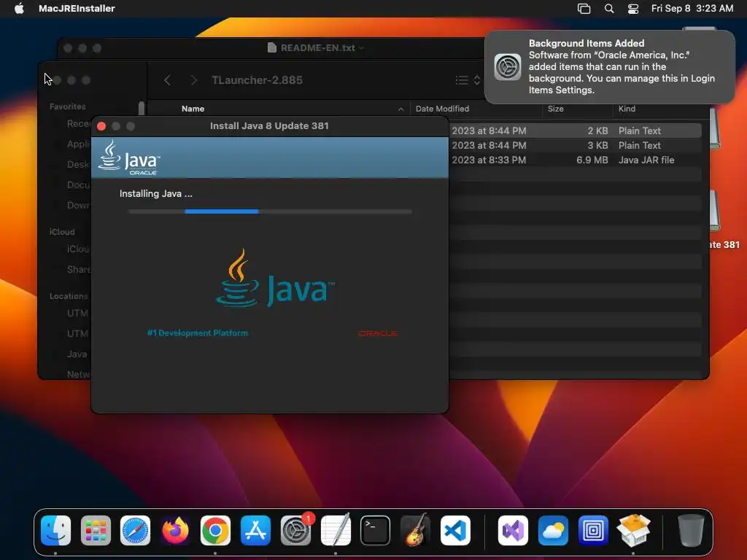Launch Visual Studio Code from the Dock

tap(455, 530)
